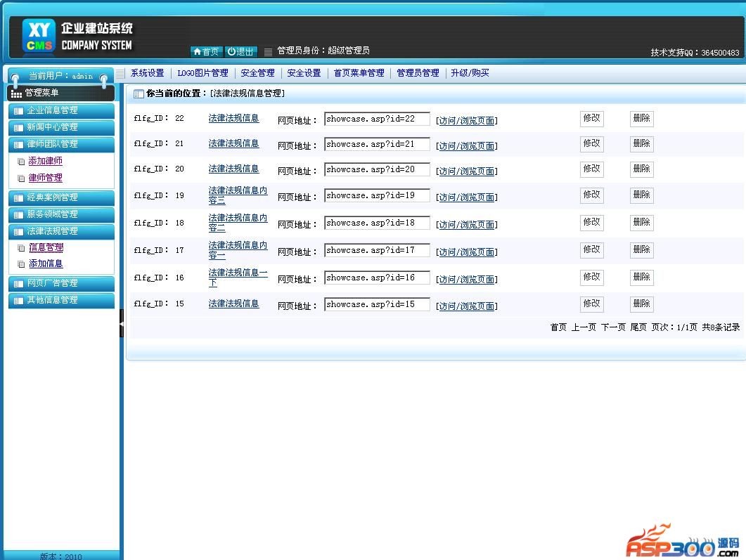This screenshot has height=560, width=746.
Task: Open the 经典案例管理 sidebar section
Action: tap(61, 197)
